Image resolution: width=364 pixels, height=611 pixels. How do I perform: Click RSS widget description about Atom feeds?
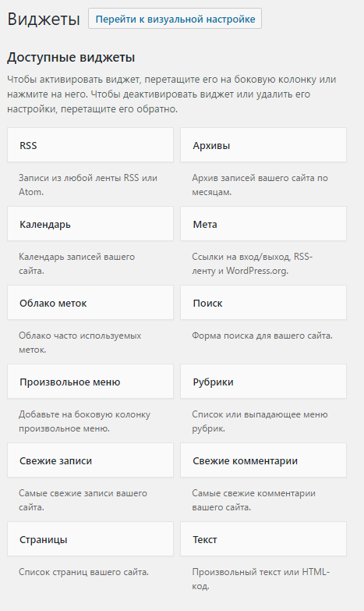88,185
